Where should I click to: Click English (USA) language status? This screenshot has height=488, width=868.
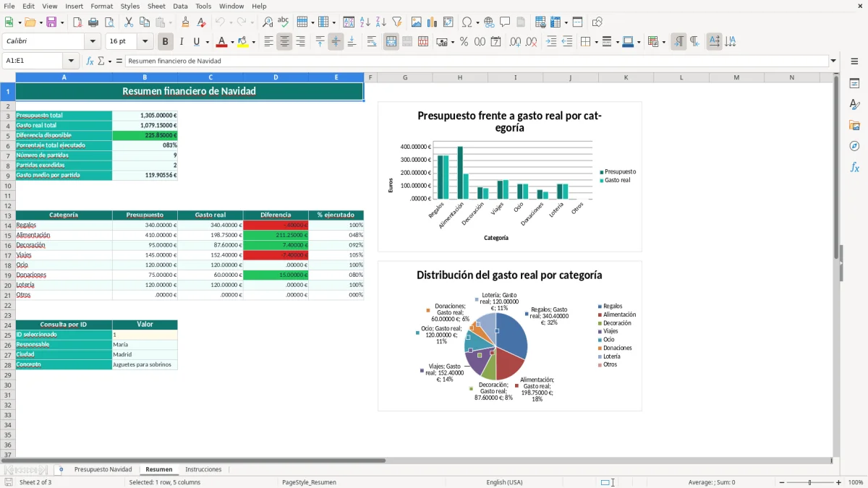[504, 482]
